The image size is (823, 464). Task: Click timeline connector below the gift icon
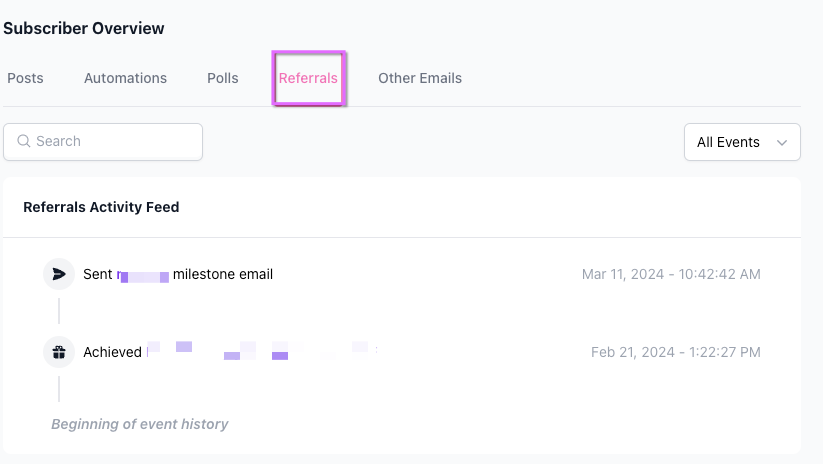click(59, 389)
